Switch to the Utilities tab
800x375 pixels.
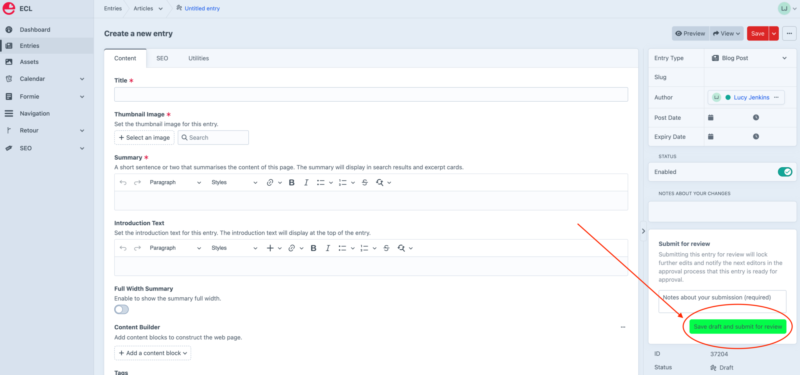point(198,58)
